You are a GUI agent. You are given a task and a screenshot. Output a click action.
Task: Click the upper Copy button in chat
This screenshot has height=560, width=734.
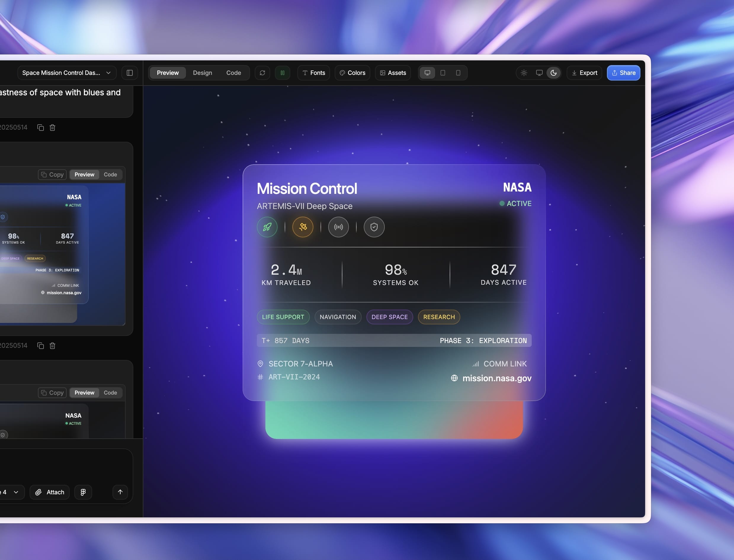tap(52, 175)
